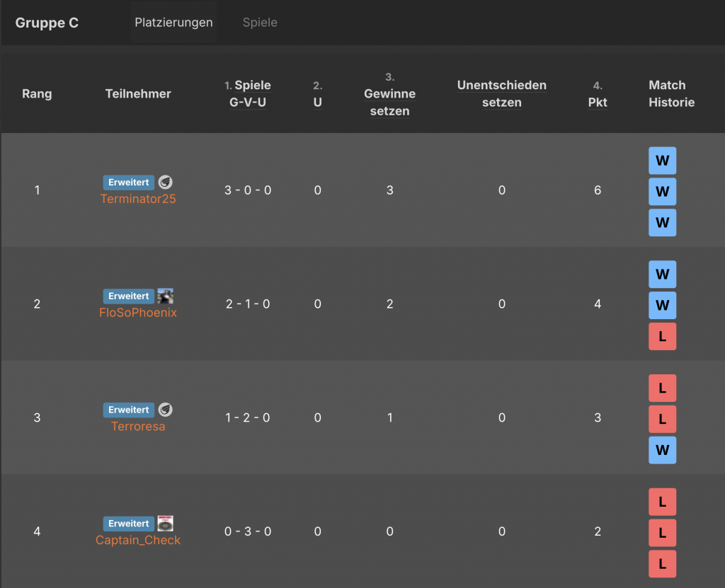Click Terminator25's first W match badge
The height and width of the screenshot is (588, 725).
click(x=662, y=161)
